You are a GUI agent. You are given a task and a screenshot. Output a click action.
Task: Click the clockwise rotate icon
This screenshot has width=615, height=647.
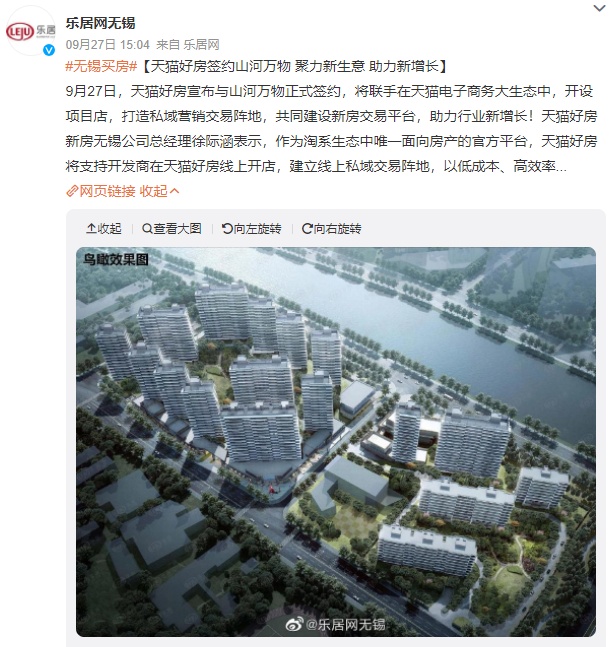point(307,228)
